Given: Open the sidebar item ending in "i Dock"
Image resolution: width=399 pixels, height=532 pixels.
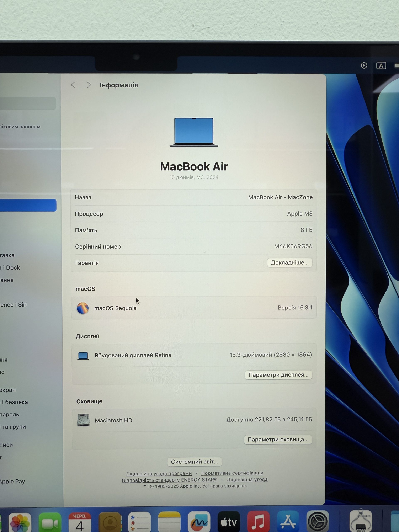Looking at the screenshot, I should pos(10,267).
